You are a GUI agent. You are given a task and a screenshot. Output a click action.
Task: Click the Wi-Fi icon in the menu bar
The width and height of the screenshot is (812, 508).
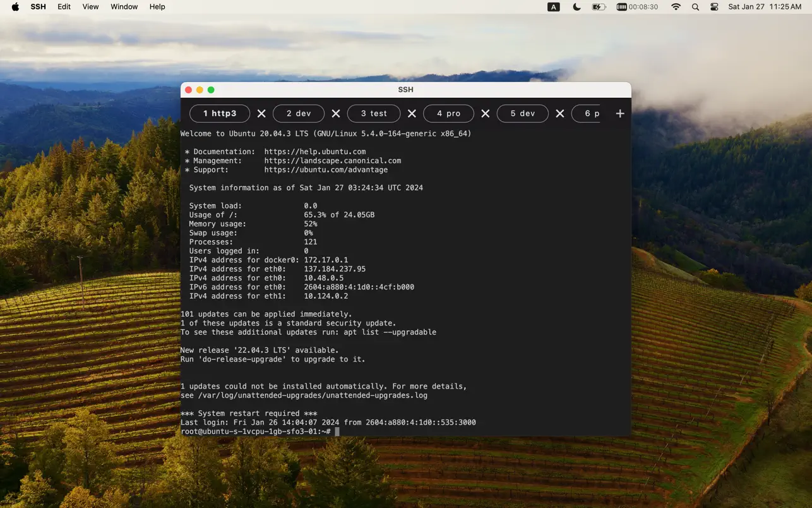[676, 7]
